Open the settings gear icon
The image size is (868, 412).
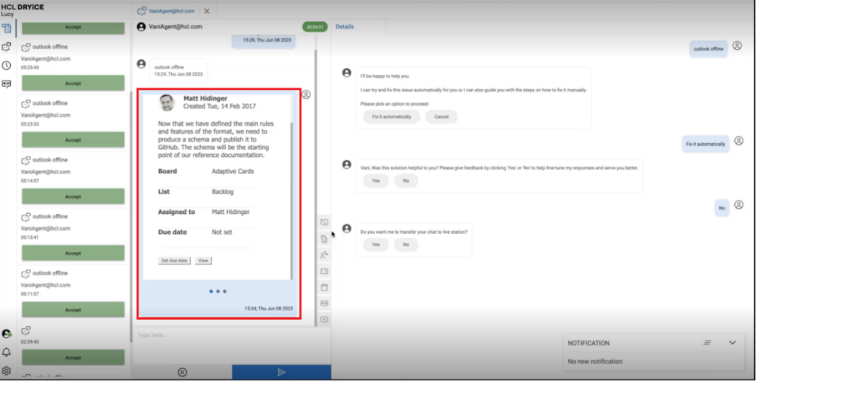(6, 371)
